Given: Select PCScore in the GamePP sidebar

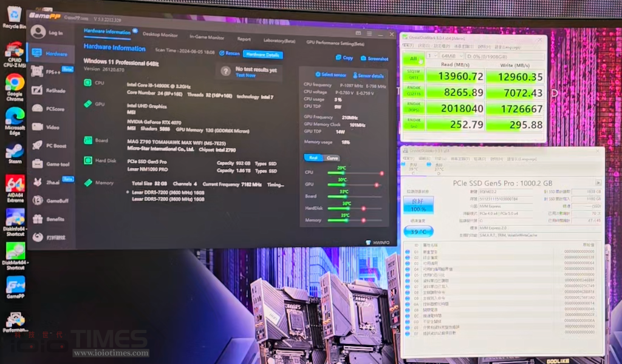Looking at the screenshot, I should (x=55, y=109).
